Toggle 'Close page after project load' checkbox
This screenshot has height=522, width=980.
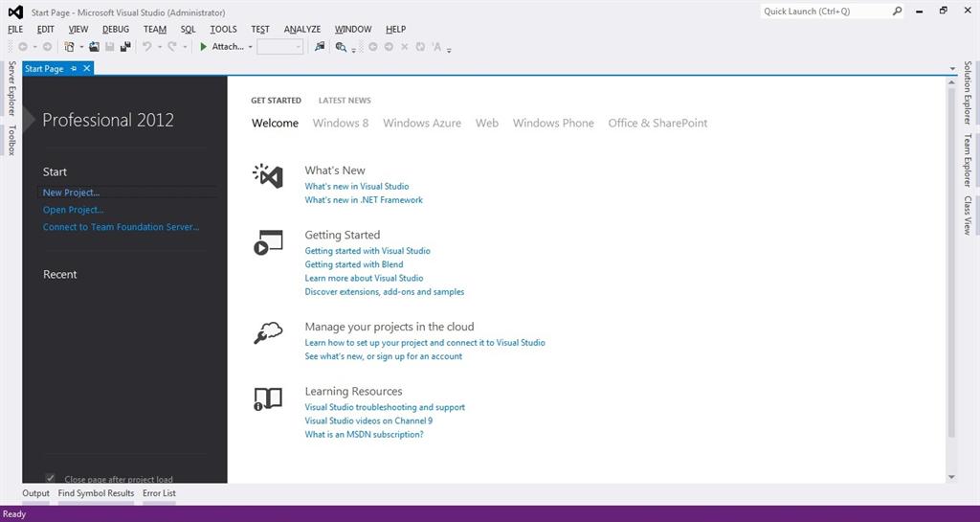pyautogui.click(x=51, y=478)
